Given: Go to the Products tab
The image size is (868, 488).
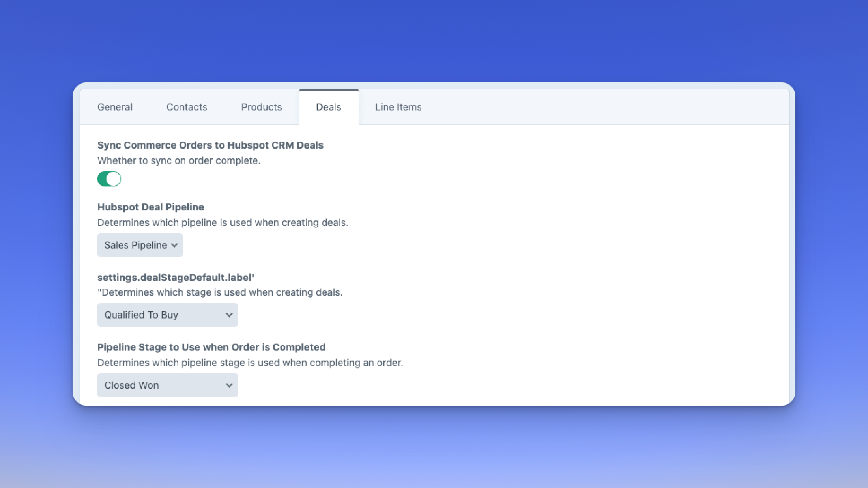Looking at the screenshot, I should pos(262,107).
